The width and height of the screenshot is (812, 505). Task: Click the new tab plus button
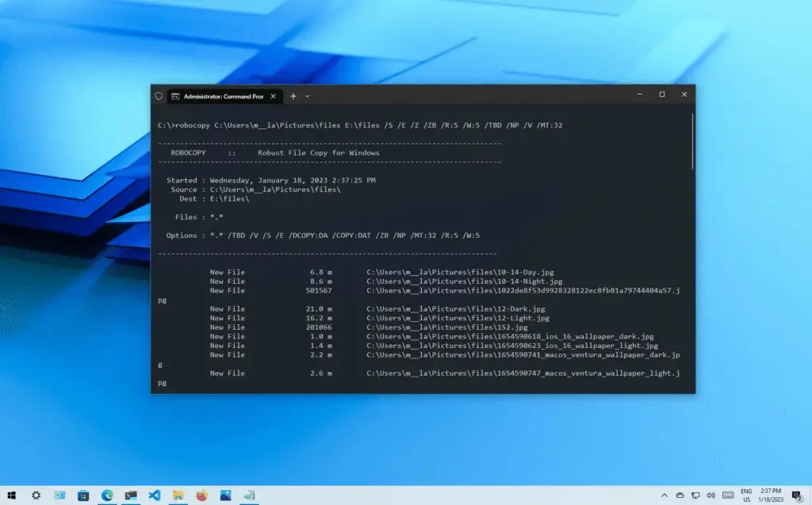pos(291,95)
